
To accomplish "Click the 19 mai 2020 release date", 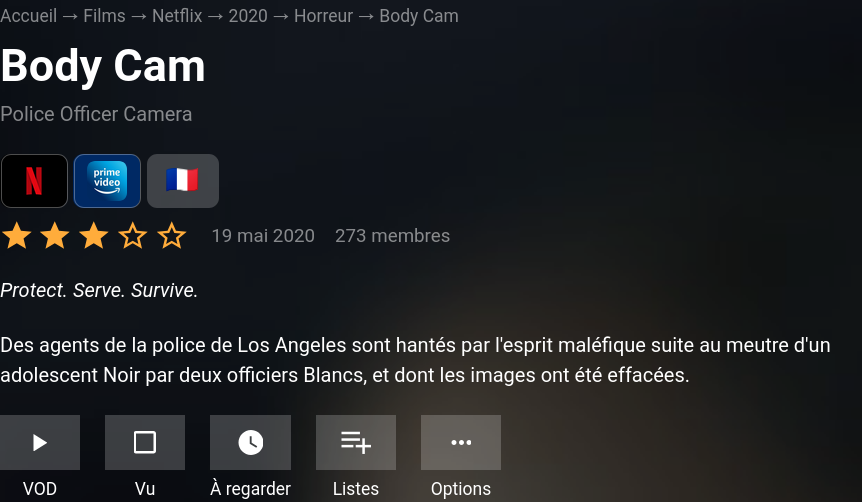I will tap(263, 236).
